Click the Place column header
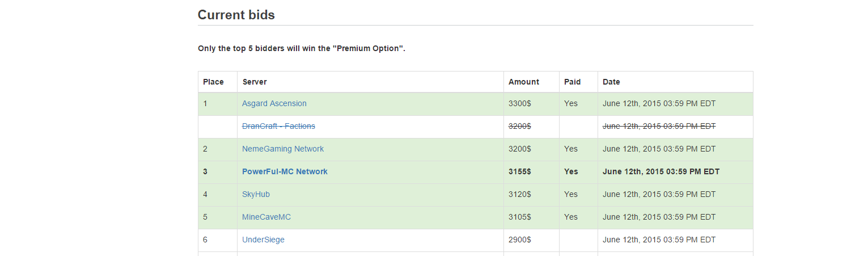868x256 pixels. pyautogui.click(x=213, y=82)
